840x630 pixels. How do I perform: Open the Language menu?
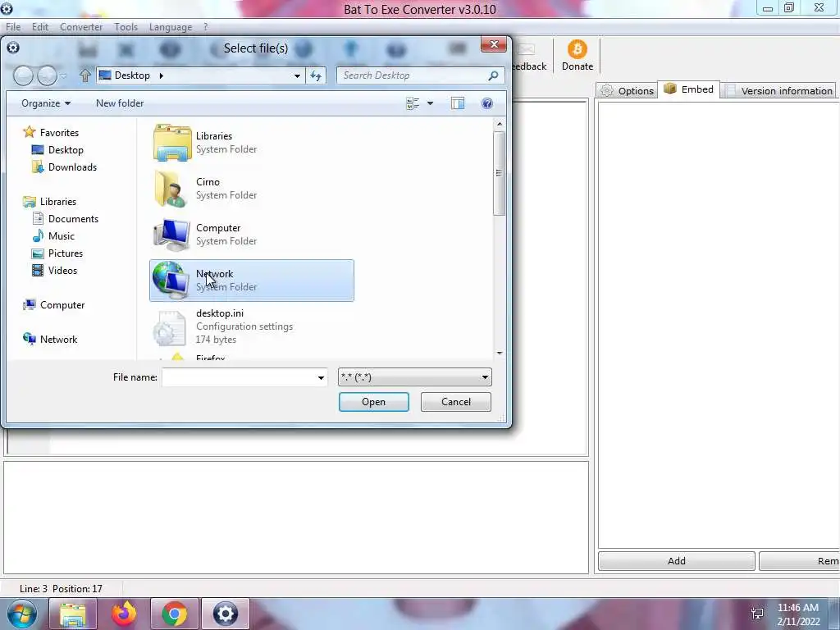(171, 27)
